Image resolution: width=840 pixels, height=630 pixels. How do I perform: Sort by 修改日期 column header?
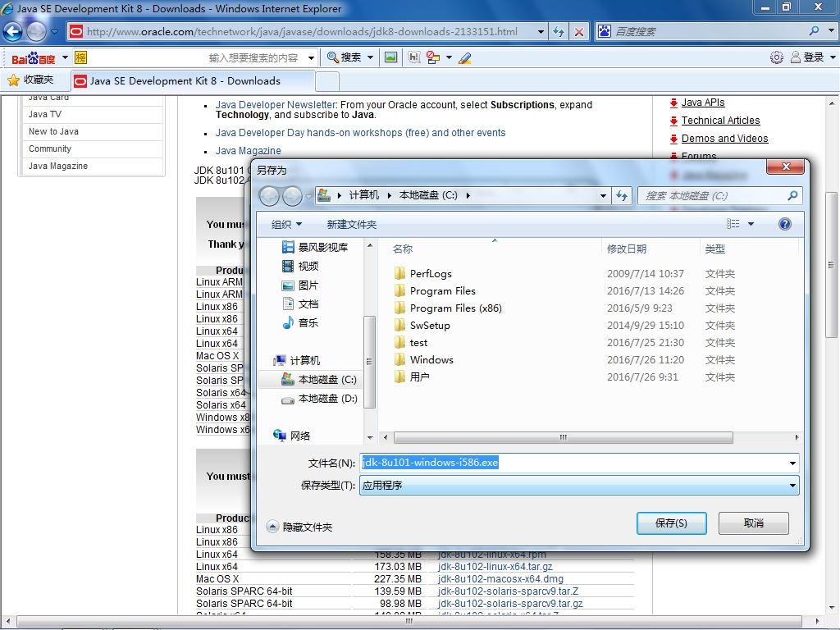coord(627,249)
